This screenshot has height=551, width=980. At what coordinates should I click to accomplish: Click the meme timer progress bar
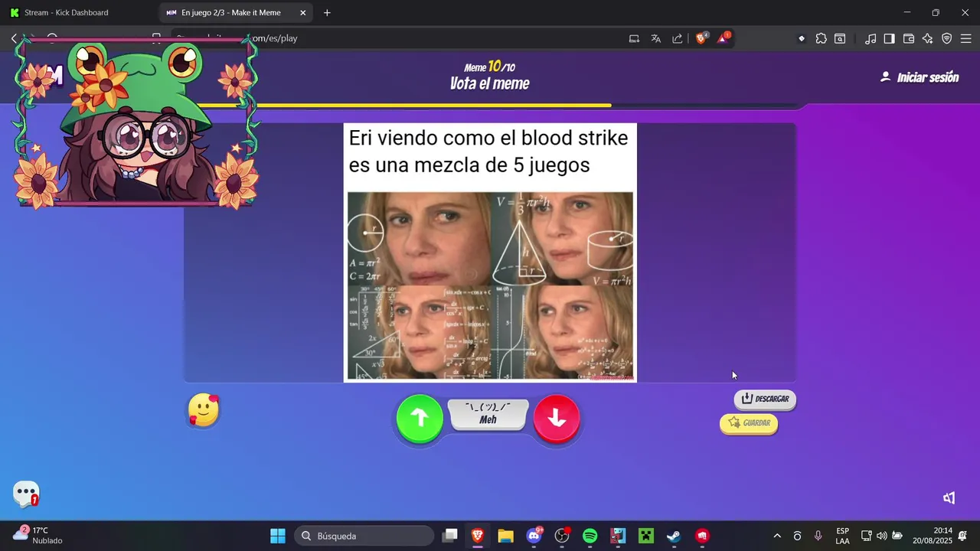(490, 106)
